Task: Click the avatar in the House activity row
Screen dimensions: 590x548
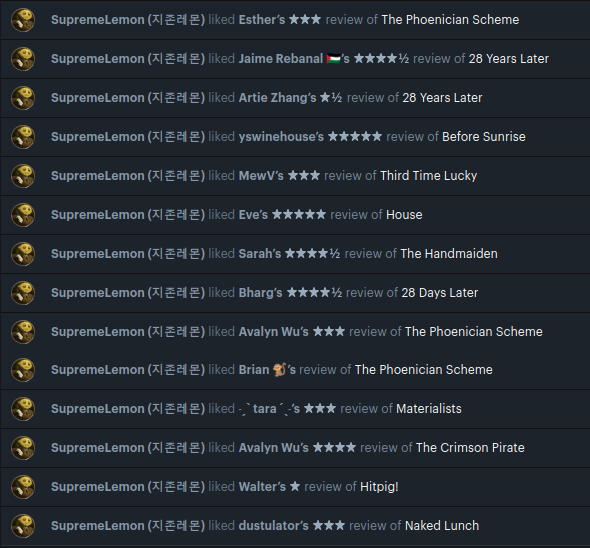Action: click(x=23, y=215)
